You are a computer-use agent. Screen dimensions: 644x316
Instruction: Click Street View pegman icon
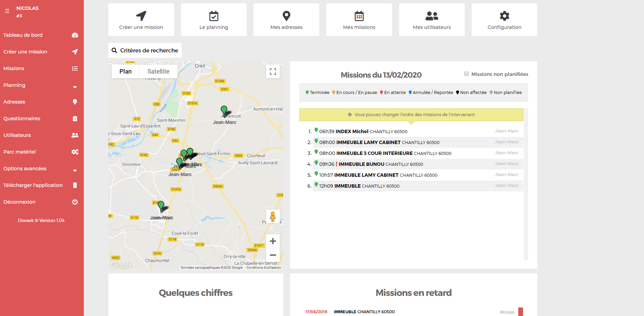click(273, 217)
